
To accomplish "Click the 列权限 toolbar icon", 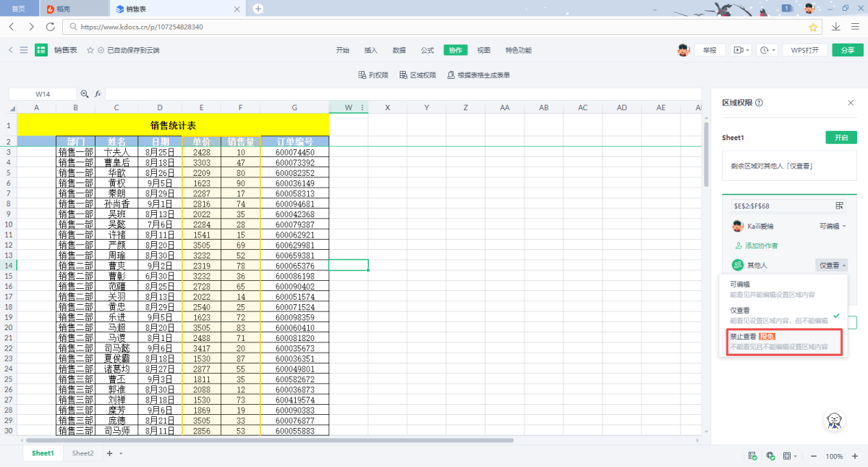I will (x=373, y=75).
